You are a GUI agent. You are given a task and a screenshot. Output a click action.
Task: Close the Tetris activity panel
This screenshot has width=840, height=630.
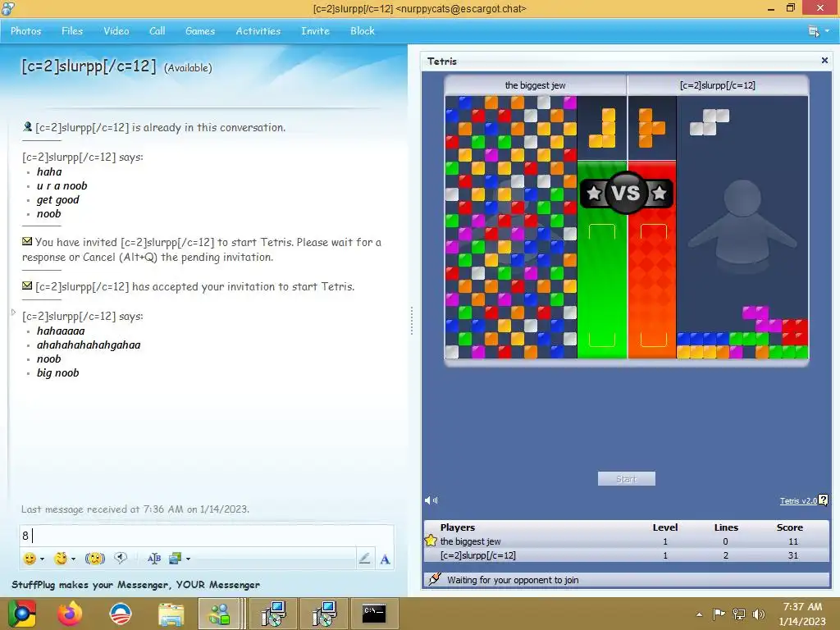[824, 61]
